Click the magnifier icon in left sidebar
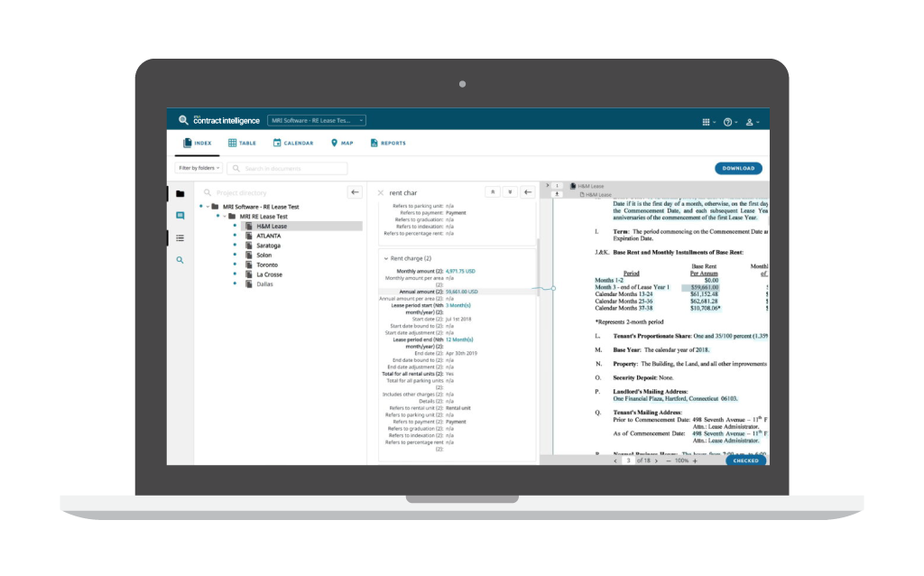 180,260
